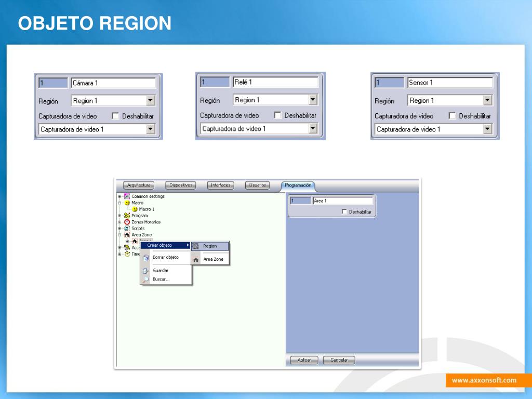Click the Program gears icon
The width and height of the screenshot is (532, 399).
tap(127, 216)
